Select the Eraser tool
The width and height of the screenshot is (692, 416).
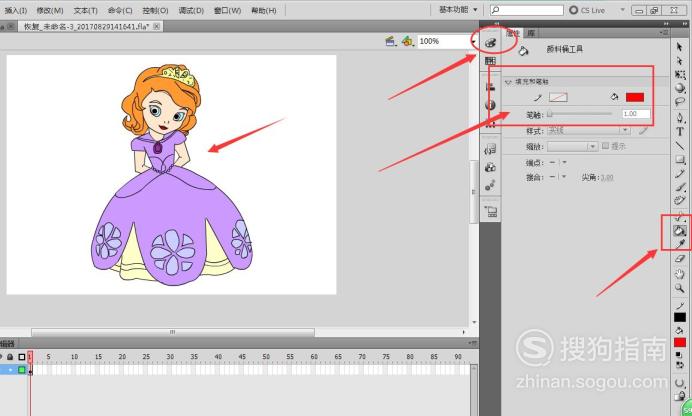pyautogui.click(x=680, y=259)
